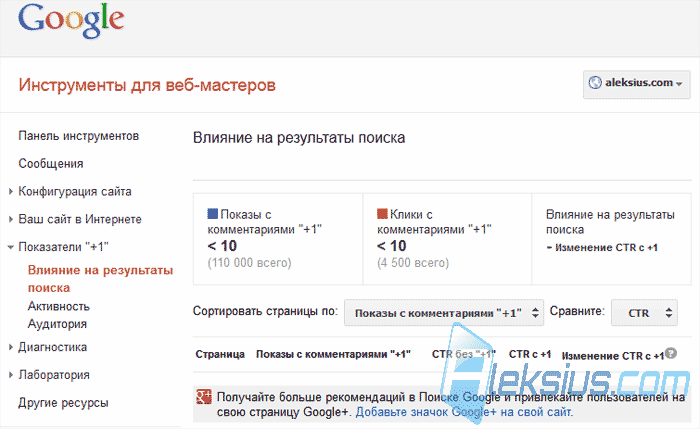Image resolution: width=700 pixels, height=429 pixels.
Task: Click main heading Влияние на результаты поиска
Action: [x=299, y=138]
